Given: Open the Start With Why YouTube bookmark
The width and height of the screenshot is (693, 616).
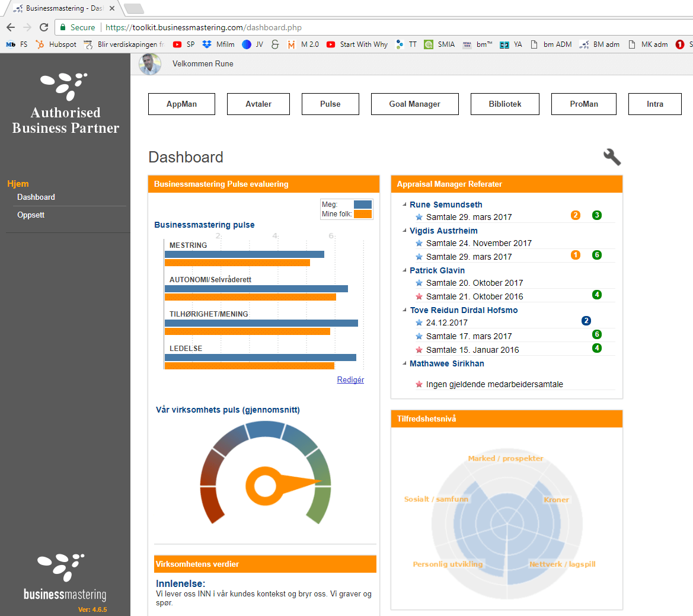Looking at the screenshot, I should pos(357,44).
